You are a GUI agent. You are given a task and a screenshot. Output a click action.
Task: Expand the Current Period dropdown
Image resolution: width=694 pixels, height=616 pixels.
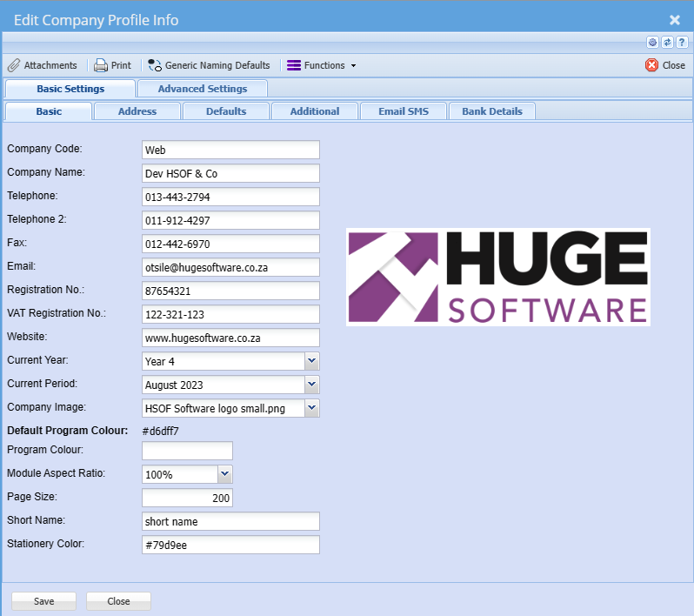tap(312, 385)
